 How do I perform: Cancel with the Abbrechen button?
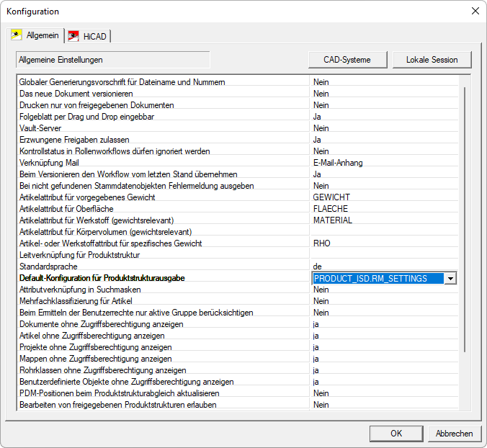455,434
